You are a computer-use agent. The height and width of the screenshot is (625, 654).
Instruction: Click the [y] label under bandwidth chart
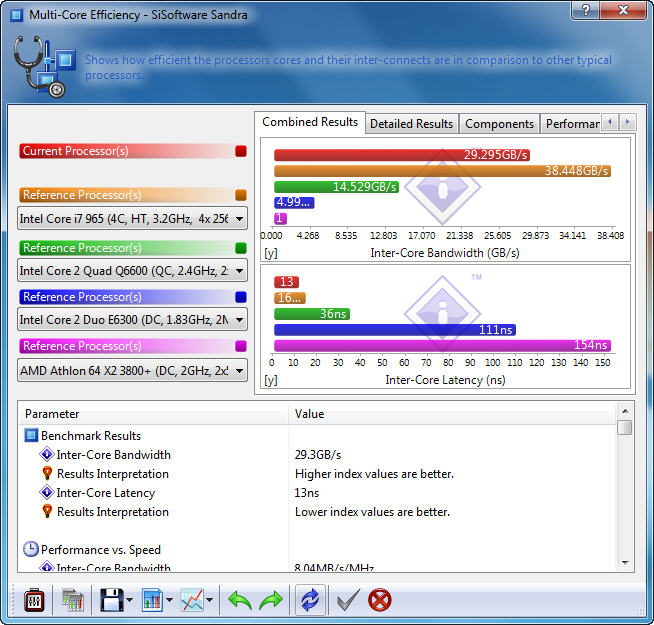point(271,253)
